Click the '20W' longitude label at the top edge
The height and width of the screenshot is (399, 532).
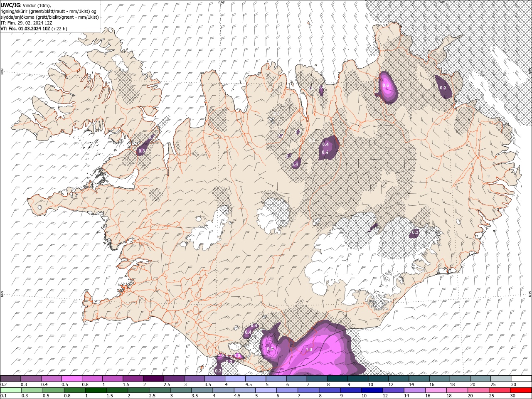(221, 2)
